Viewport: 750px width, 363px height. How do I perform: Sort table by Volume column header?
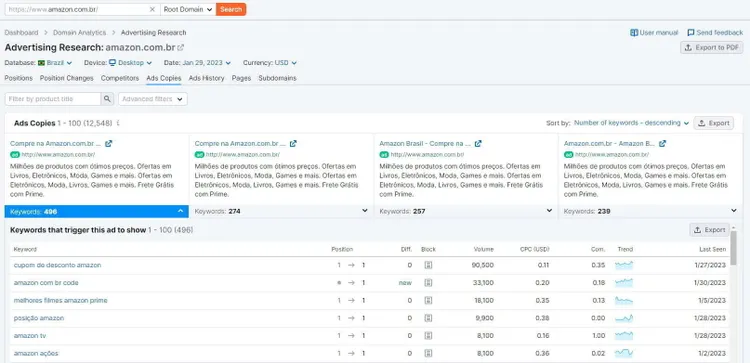pyautogui.click(x=484, y=249)
